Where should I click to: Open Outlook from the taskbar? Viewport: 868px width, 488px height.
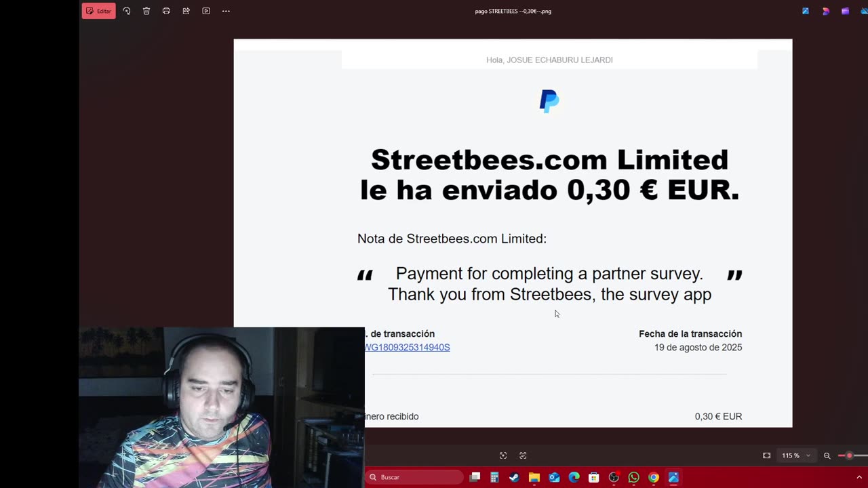[x=554, y=477]
